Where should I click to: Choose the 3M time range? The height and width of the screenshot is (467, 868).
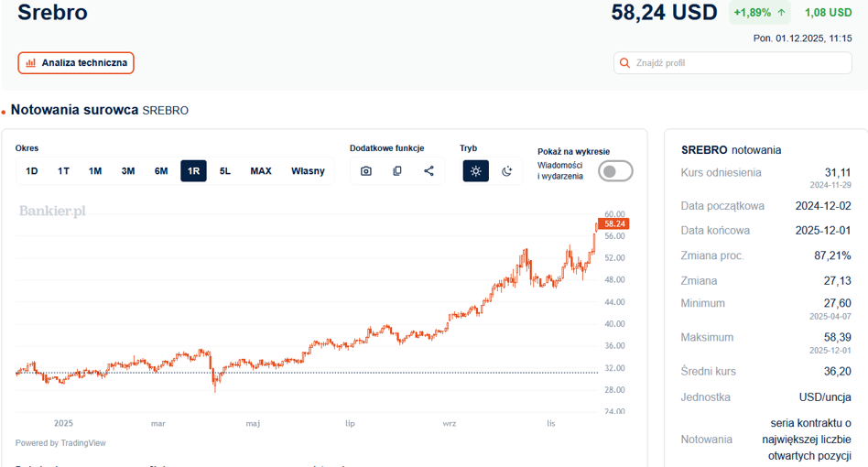(x=128, y=171)
